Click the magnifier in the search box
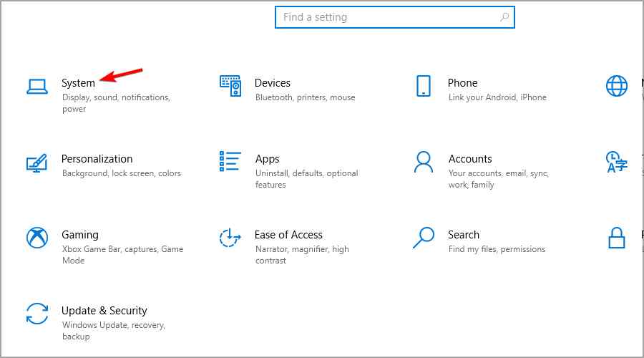This screenshot has height=358, width=644. 504,17
